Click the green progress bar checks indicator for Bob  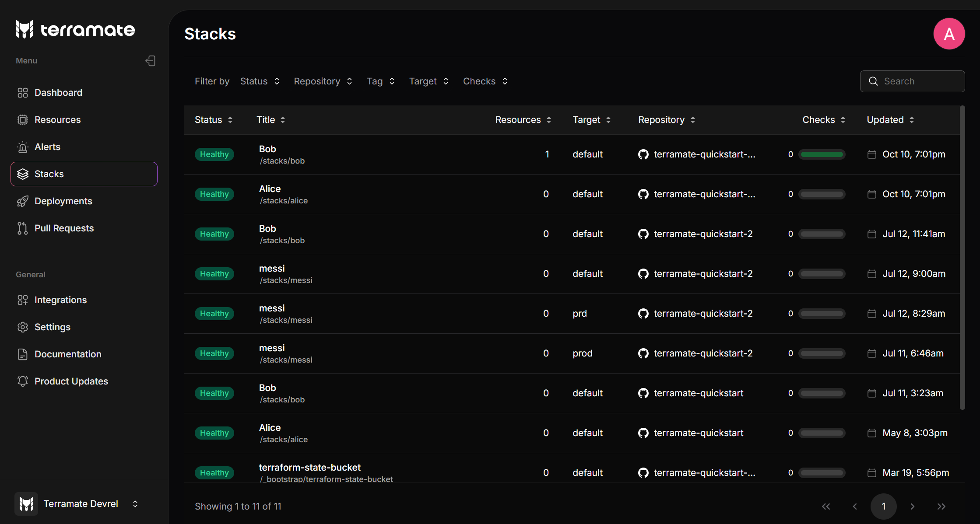[x=822, y=154]
